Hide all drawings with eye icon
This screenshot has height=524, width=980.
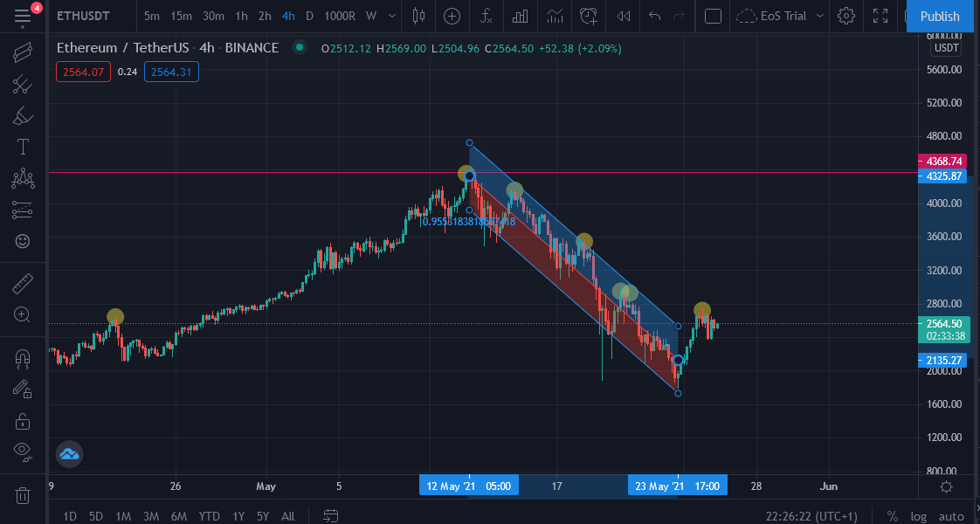(23, 451)
